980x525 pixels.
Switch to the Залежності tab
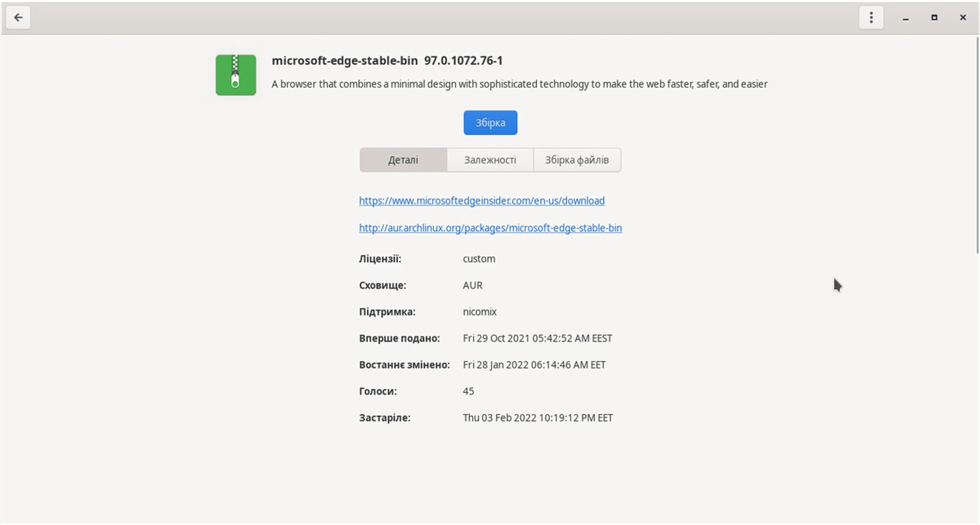(490, 160)
